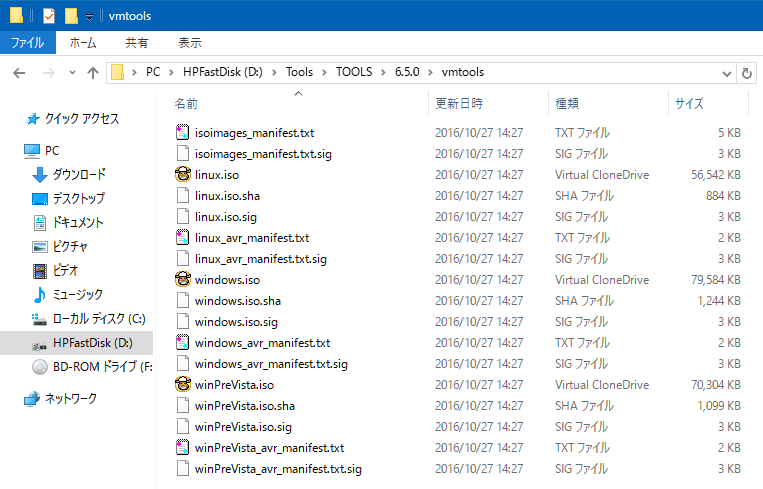Select file name linux_avr_manifest.txt.sig
This screenshot has width=763, height=489.
(x=261, y=259)
